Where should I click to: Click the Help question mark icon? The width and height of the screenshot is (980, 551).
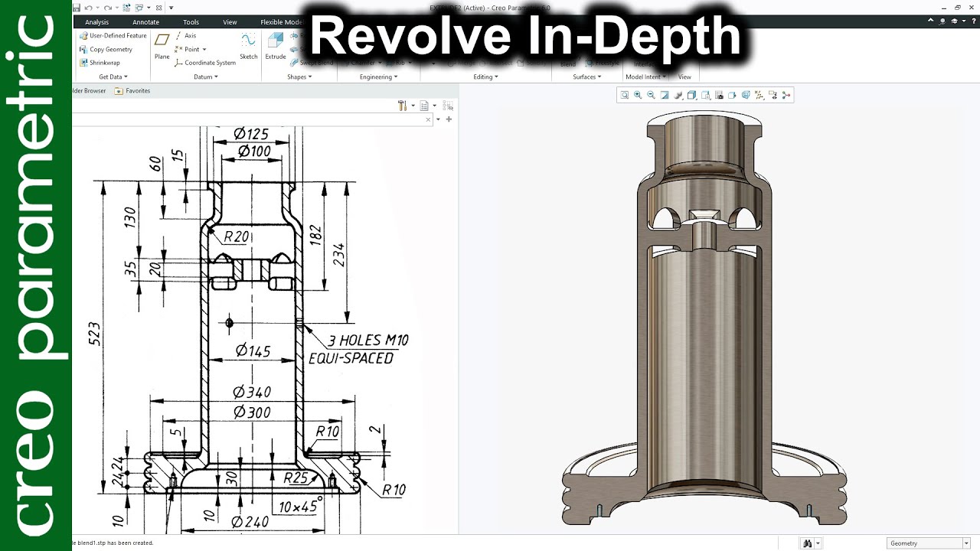[x=974, y=21]
